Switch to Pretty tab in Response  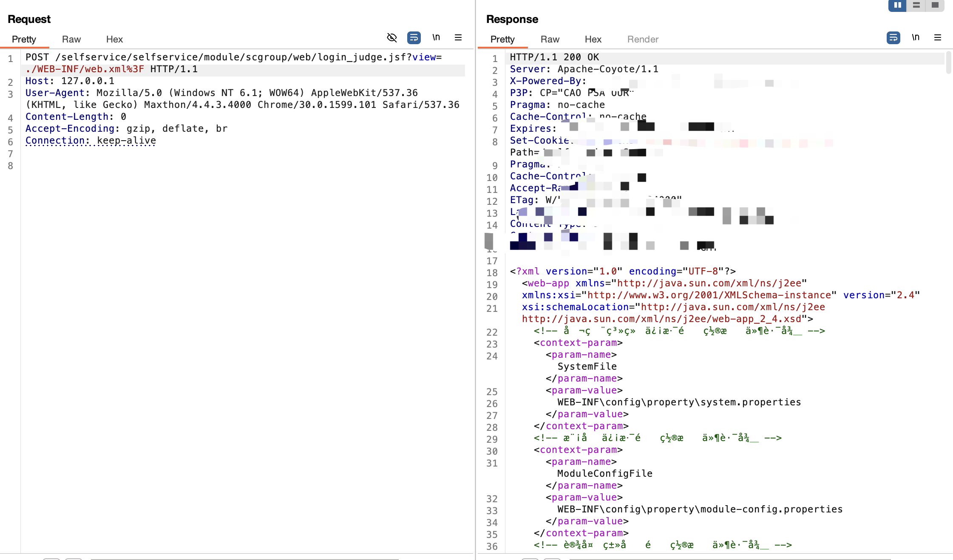pos(502,39)
